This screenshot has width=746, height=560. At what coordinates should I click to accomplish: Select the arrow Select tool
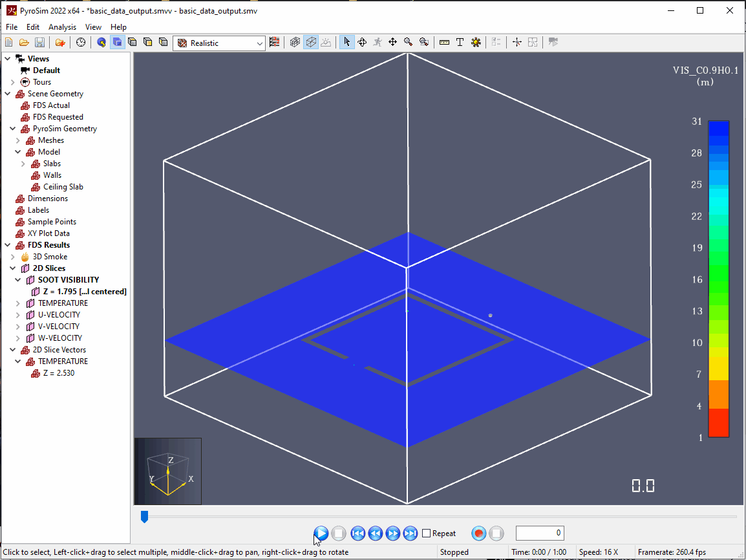pyautogui.click(x=347, y=42)
